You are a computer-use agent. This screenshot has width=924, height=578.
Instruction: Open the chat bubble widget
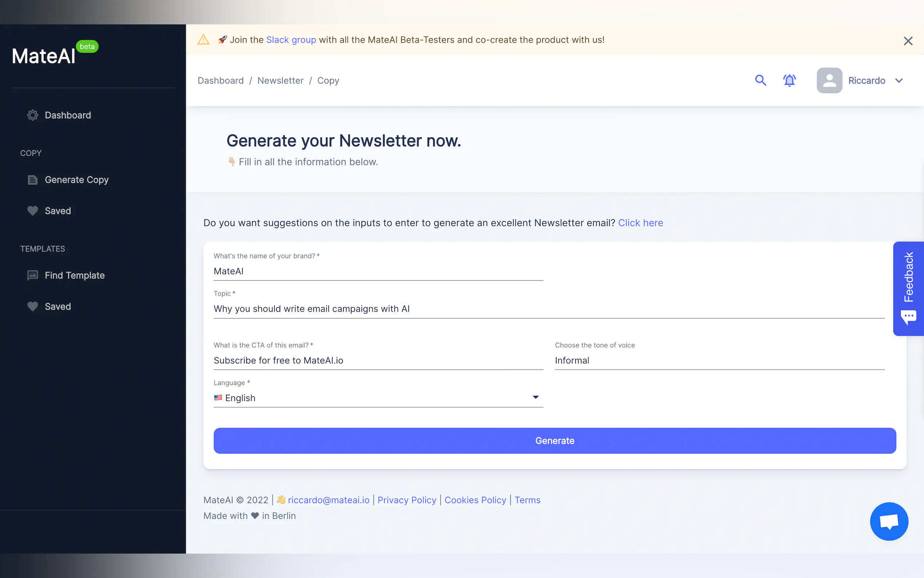(x=889, y=522)
